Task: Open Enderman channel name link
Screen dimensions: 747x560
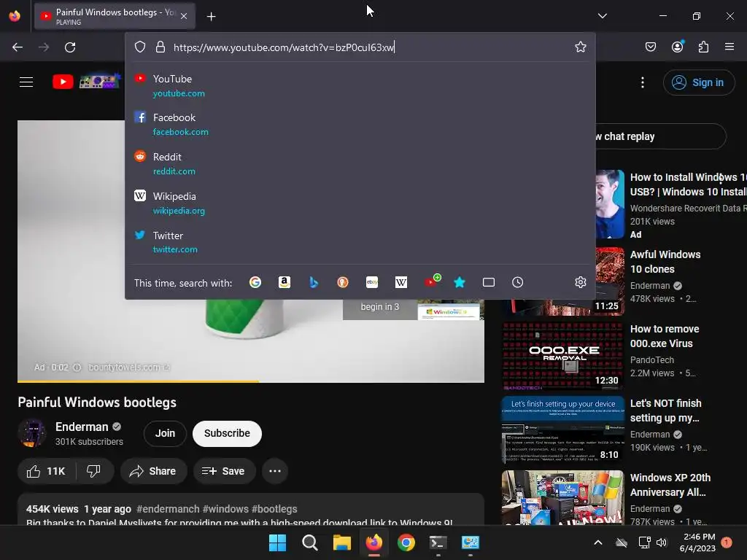Action: pos(82,427)
